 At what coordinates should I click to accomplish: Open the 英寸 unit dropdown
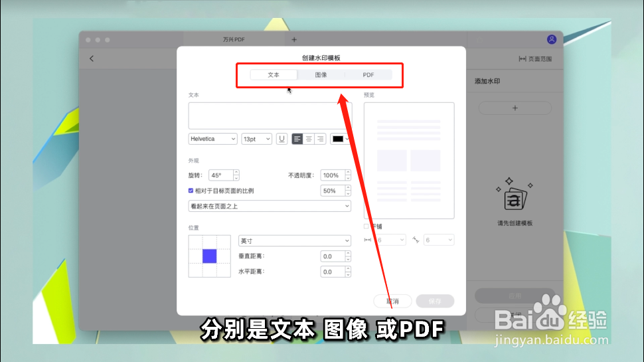click(295, 241)
